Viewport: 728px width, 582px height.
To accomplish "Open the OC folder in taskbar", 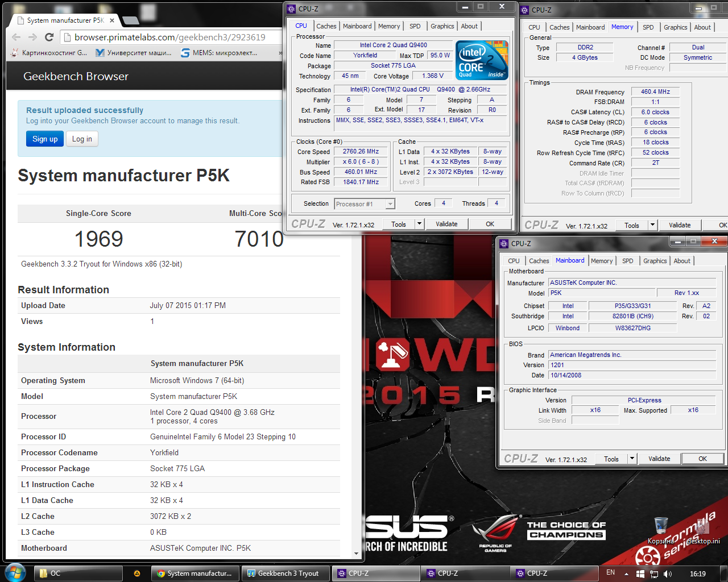I will tap(78, 573).
